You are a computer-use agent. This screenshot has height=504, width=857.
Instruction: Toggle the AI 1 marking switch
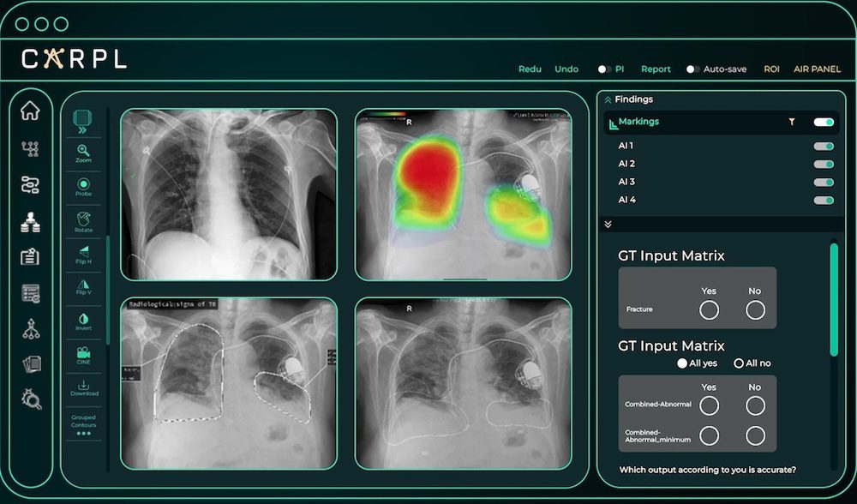pos(824,147)
